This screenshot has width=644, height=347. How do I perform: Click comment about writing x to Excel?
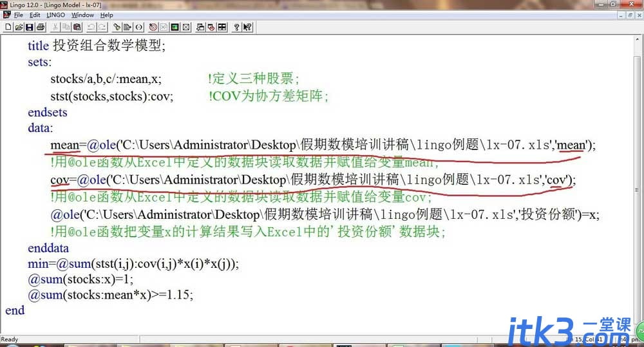[x=248, y=232]
